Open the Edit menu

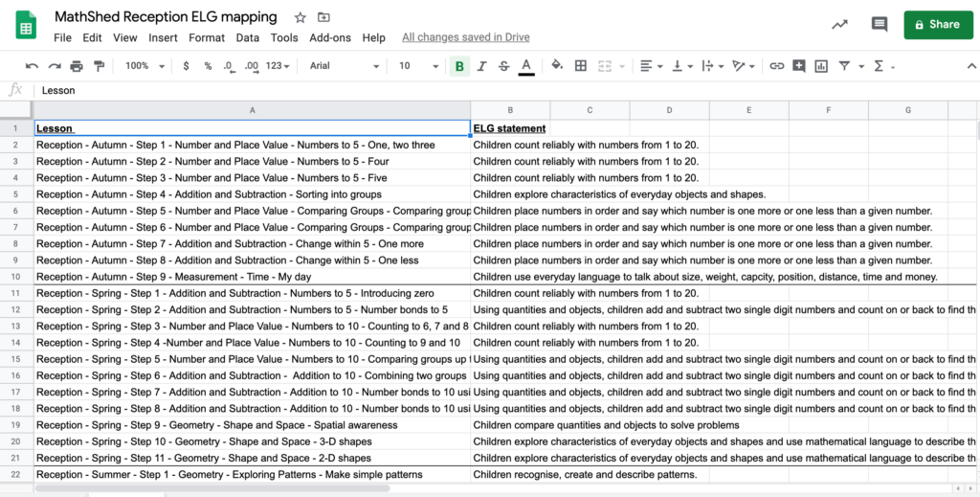pyautogui.click(x=92, y=37)
